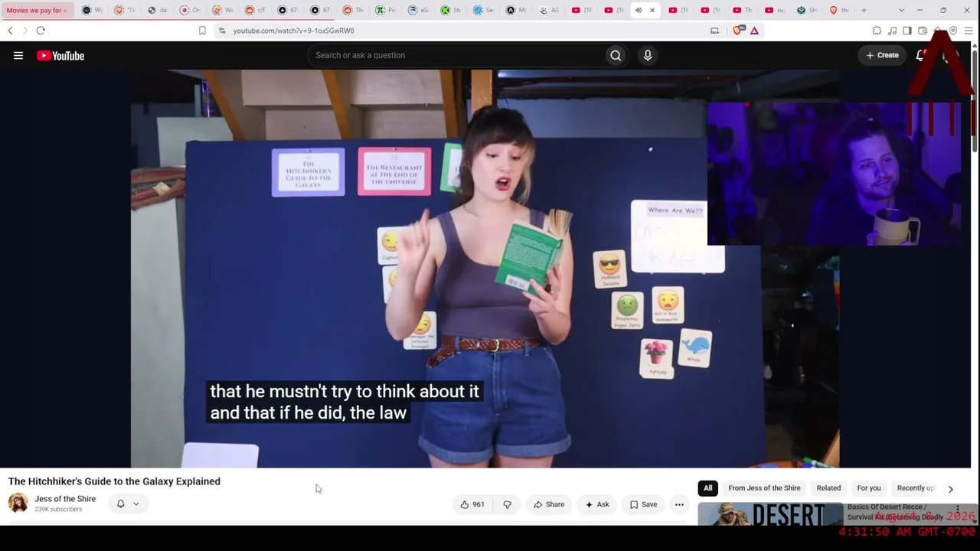The image size is (980, 551).
Task: Select the 'Related' filter chip
Action: (828, 488)
